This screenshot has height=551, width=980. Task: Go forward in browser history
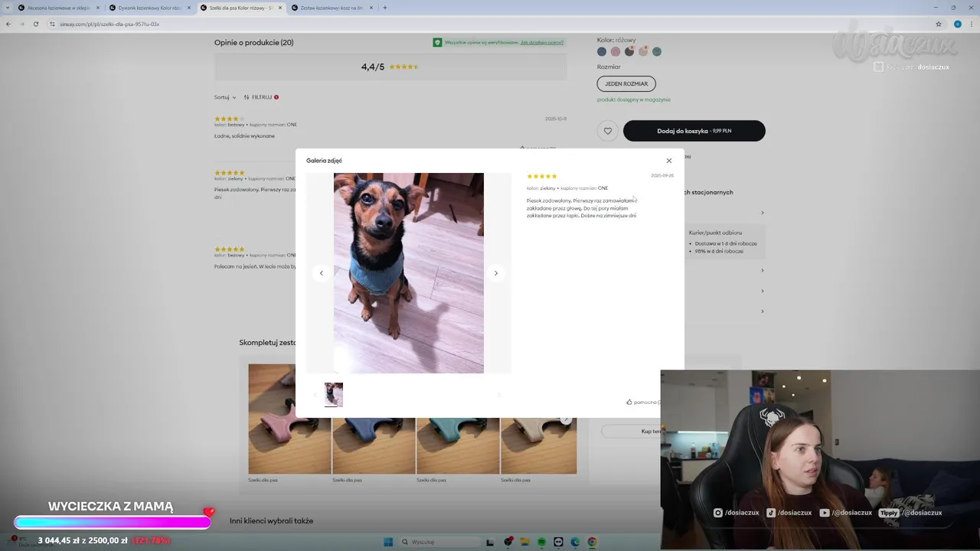point(21,24)
